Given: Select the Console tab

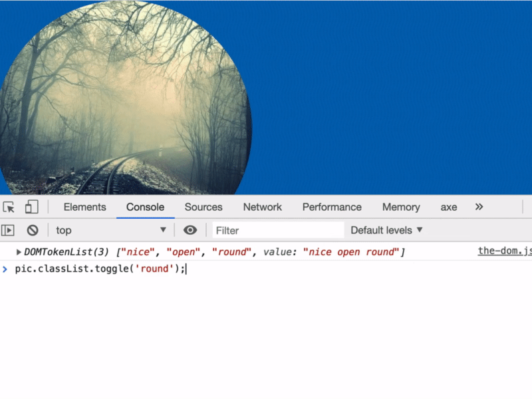Looking at the screenshot, I should pyautogui.click(x=145, y=207).
